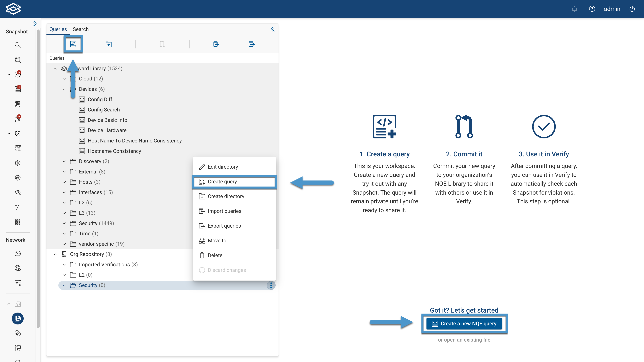Expand the Interfaces folder
This screenshot has width=644, height=362.
[64, 192]
